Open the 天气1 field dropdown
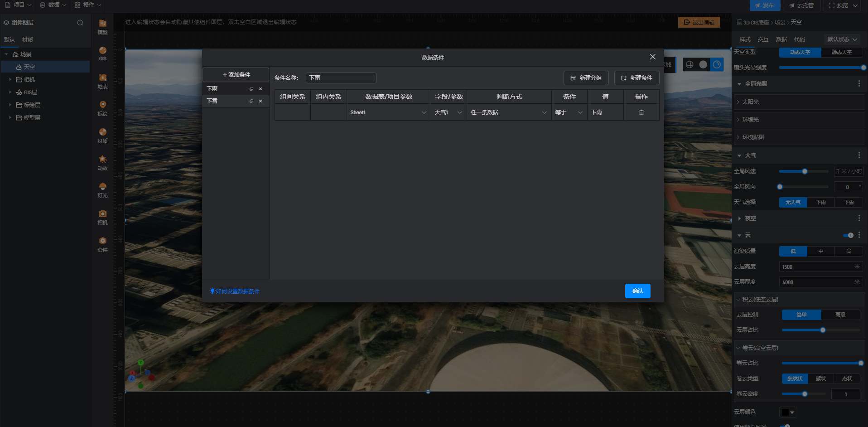Screen dimensions: 868x427 click(448, 112)
